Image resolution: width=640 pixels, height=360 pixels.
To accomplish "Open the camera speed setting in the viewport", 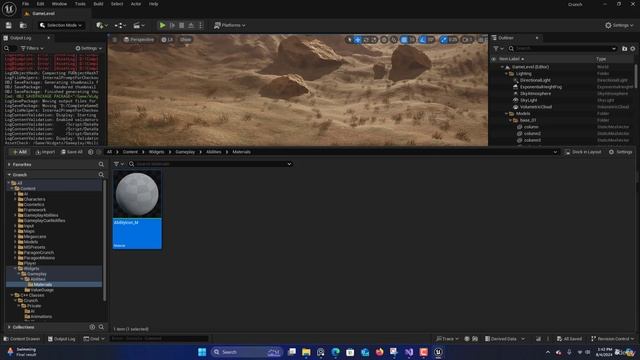I will 467,40.
